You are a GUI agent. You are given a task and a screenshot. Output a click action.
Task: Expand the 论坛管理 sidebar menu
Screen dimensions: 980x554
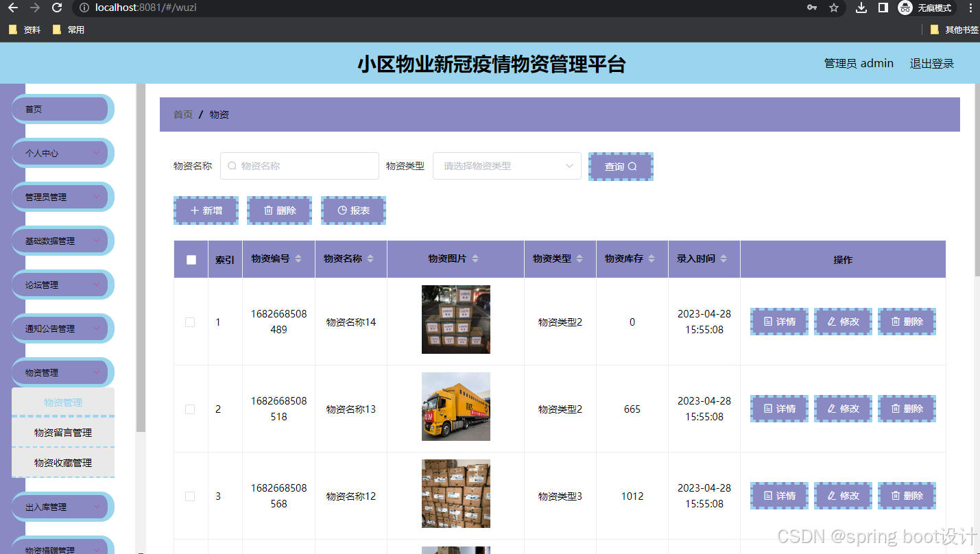62,285
